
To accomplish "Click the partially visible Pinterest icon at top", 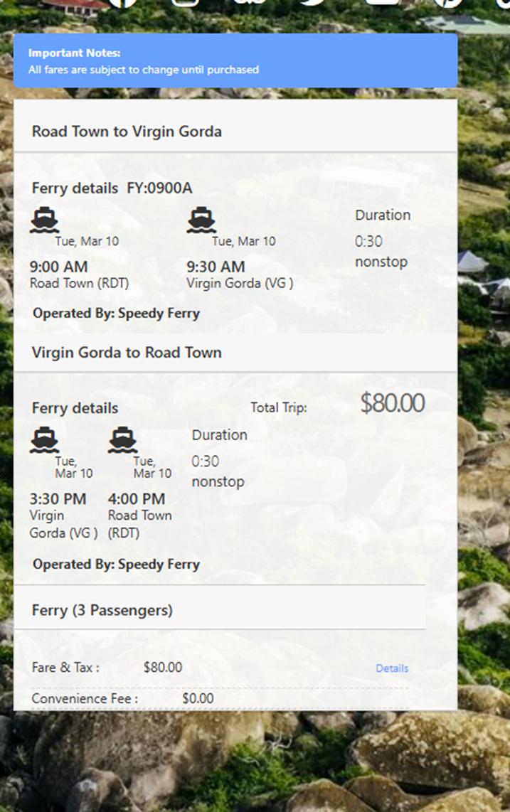I will tap(448, 3).
